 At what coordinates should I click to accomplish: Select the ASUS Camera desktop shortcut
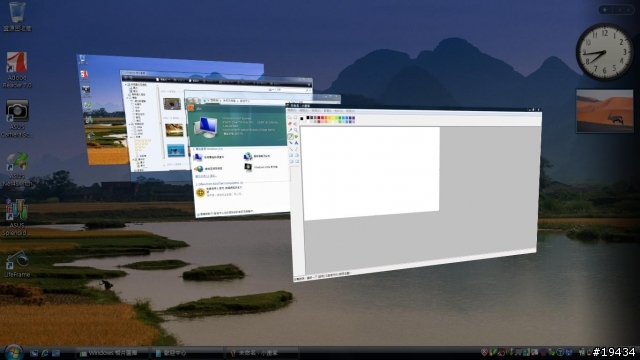click(17, 118)
